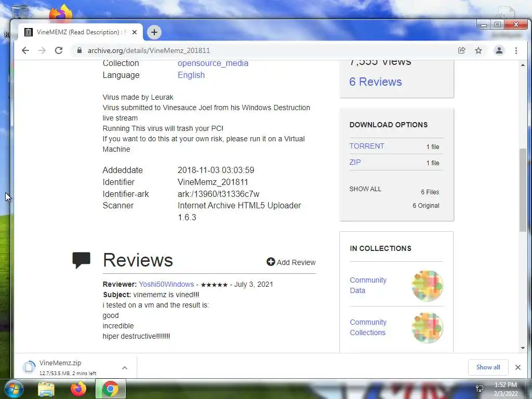
Task: Click the browser forward arrow
Action: tap(42, 50)
